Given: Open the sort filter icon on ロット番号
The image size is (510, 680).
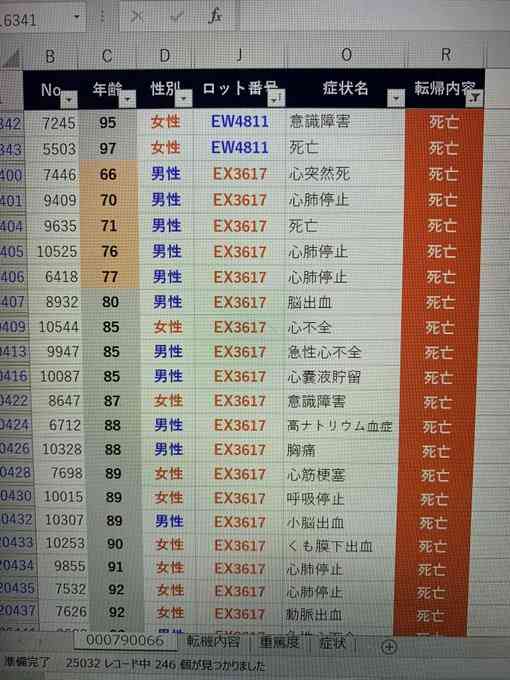Looking at the screenshot, I should click(x=276, y=99).
